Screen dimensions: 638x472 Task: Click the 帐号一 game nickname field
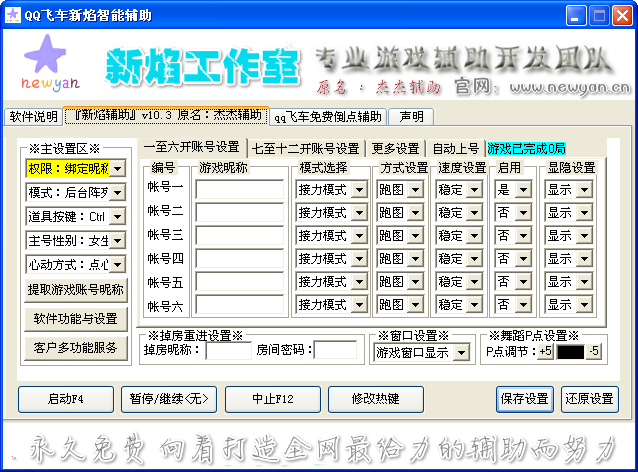[239, 190]
